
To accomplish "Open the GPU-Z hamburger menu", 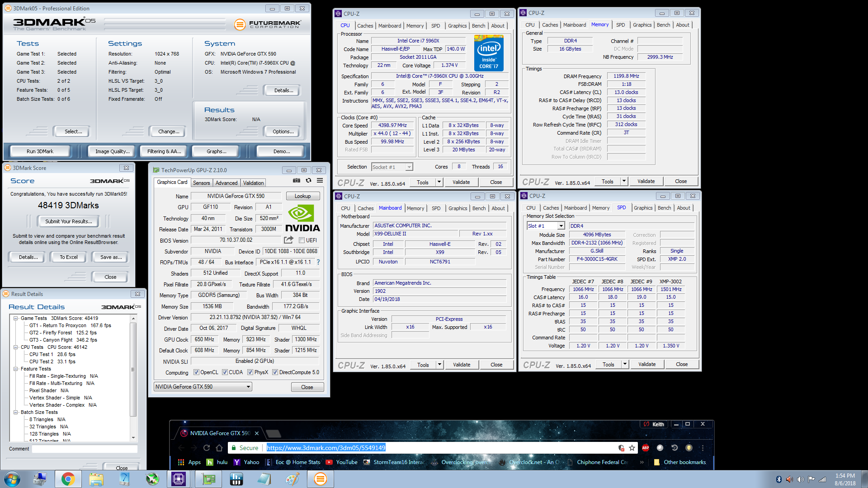I will [320, 180].
